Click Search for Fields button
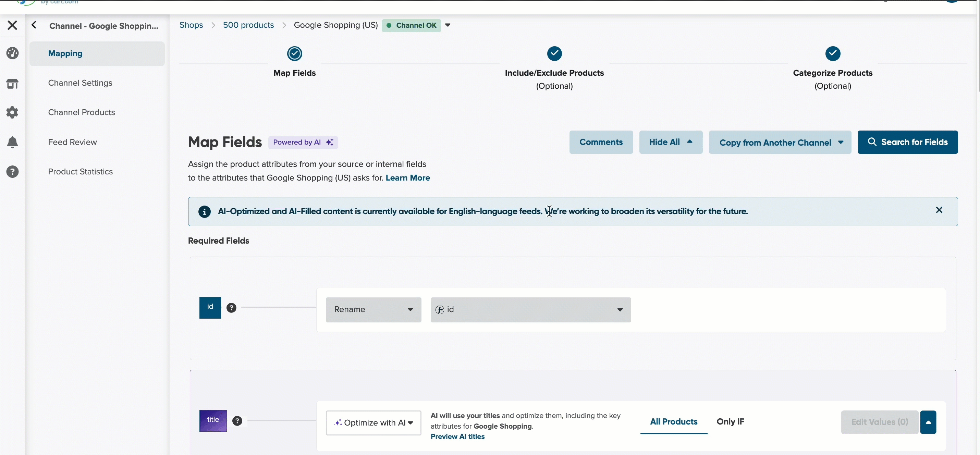The height and width of the screenshot is (455, 980). click(908, 142)
